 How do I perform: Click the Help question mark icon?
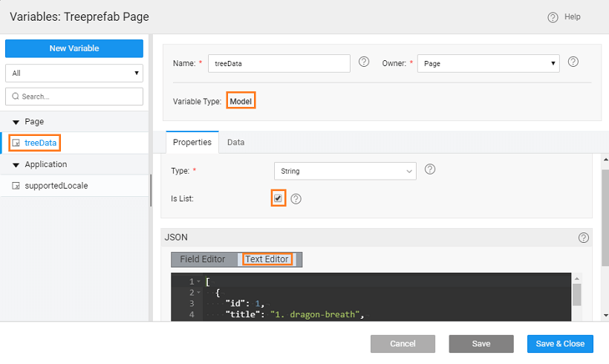tap(553, 17)
